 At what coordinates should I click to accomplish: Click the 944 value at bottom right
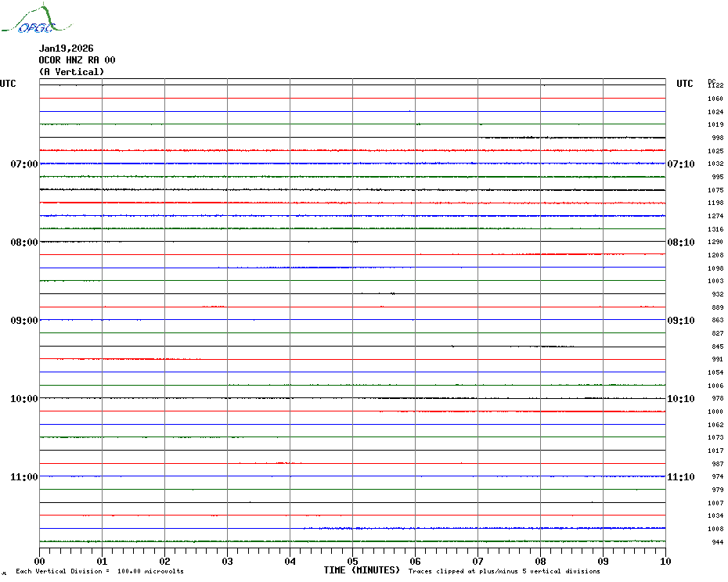(717, 542)
